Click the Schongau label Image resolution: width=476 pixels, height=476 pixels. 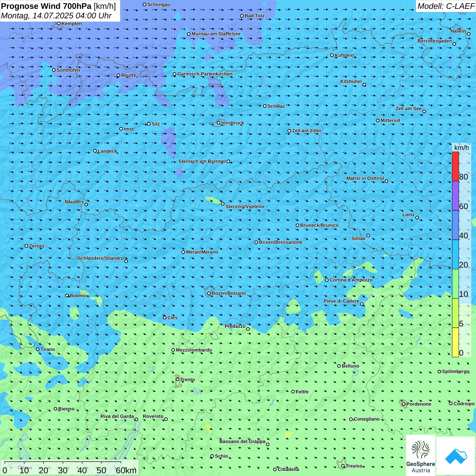point(158,4)
